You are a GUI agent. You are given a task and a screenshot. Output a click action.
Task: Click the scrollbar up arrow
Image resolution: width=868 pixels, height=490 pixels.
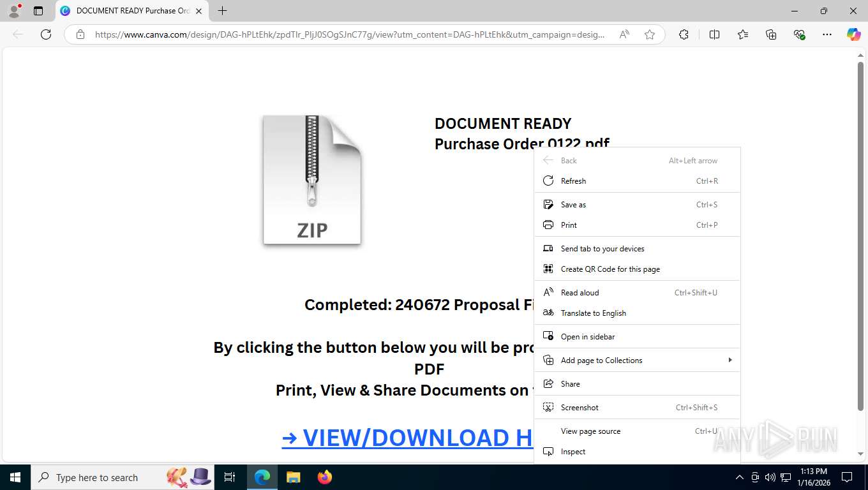(860, 56)
